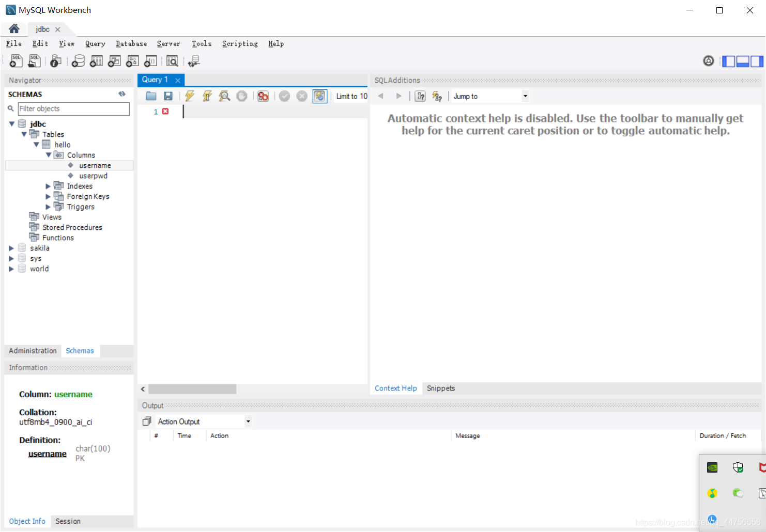Screen dimensions: 766x532
Task: Execute statement under the cursor
Action: pyautogui.click(x=207, y=96)
